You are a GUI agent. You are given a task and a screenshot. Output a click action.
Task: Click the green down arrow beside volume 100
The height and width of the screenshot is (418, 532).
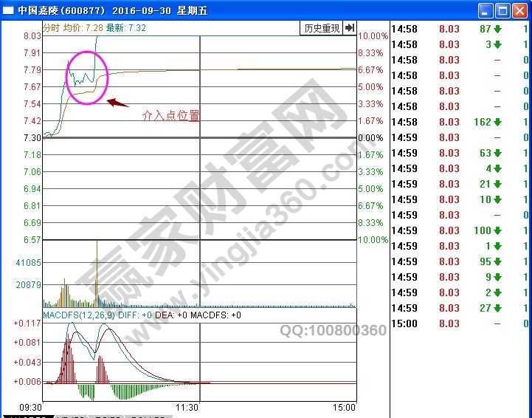(497, 230)
